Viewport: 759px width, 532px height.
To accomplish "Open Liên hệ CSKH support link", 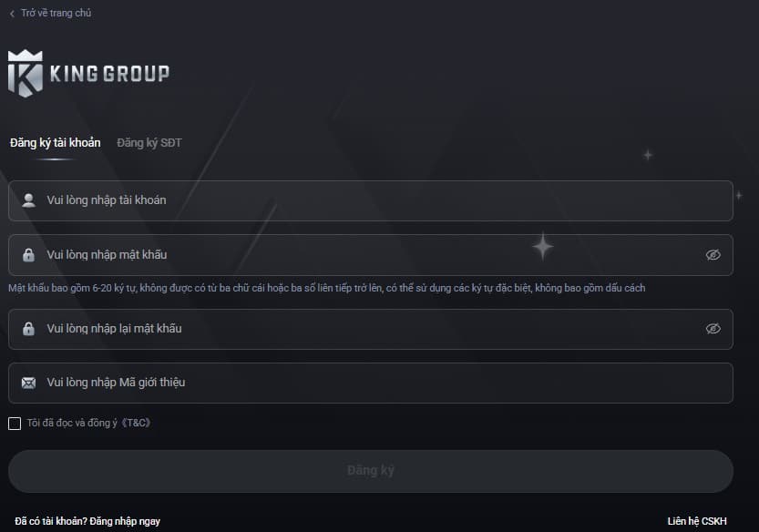I will 697,521.
